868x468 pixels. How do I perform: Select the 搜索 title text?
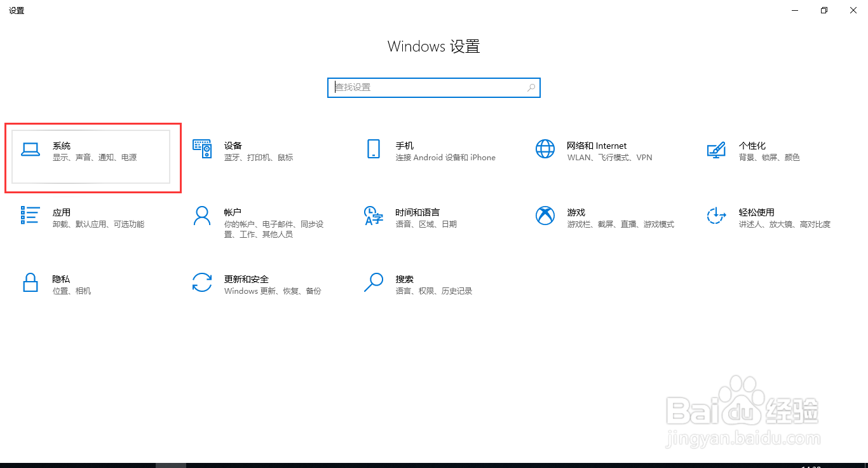click(405, 279)
